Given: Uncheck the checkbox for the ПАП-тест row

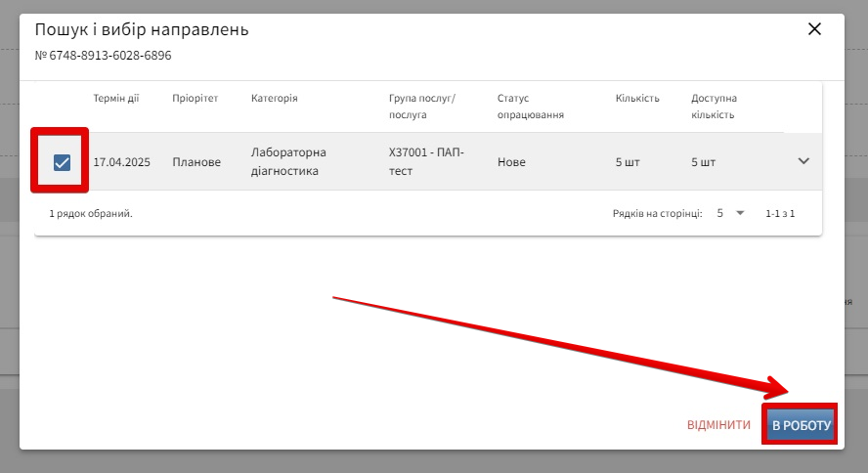Looking at the screenshot, I should pyautogui.click(x=62, y=162).
